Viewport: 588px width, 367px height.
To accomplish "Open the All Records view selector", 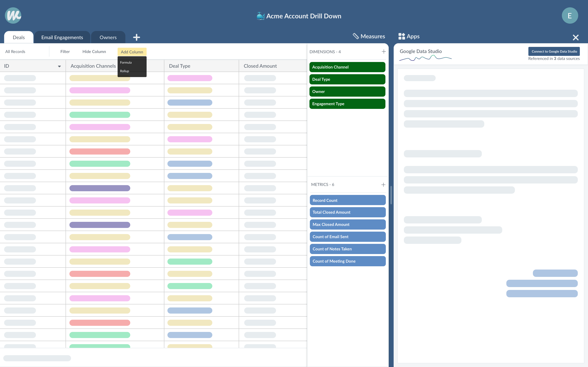I will [x=15, y=51].
